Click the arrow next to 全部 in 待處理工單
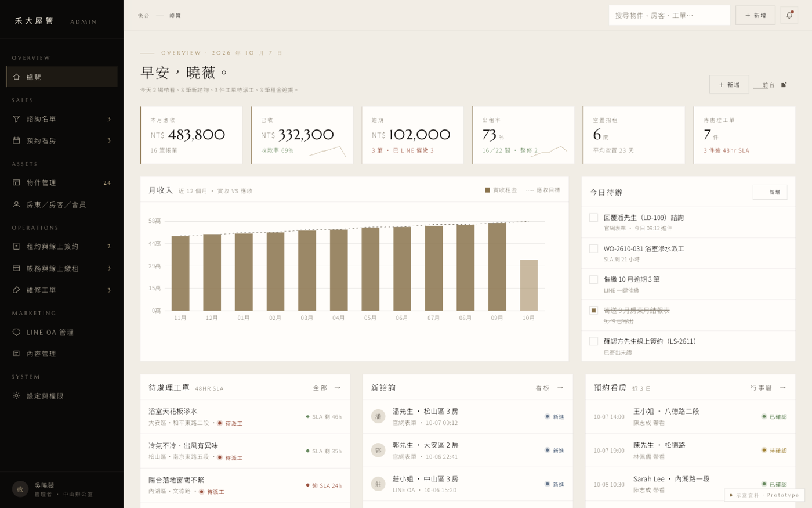The image size is (812, 508). pos(338,387)
